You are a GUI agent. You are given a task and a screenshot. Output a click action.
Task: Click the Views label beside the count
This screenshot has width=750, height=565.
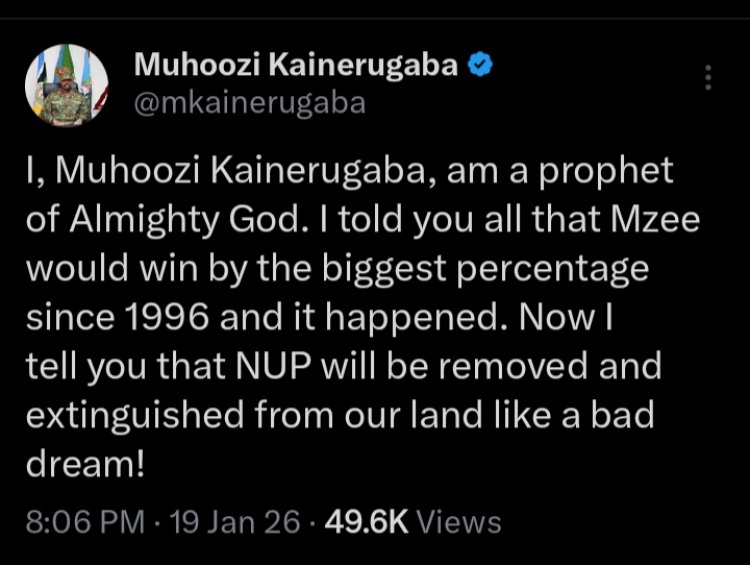[x=458, y=521]
